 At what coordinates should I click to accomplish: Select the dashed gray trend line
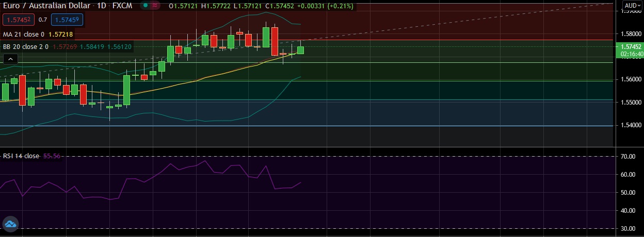pyautogui.click(x=464, y=21)
